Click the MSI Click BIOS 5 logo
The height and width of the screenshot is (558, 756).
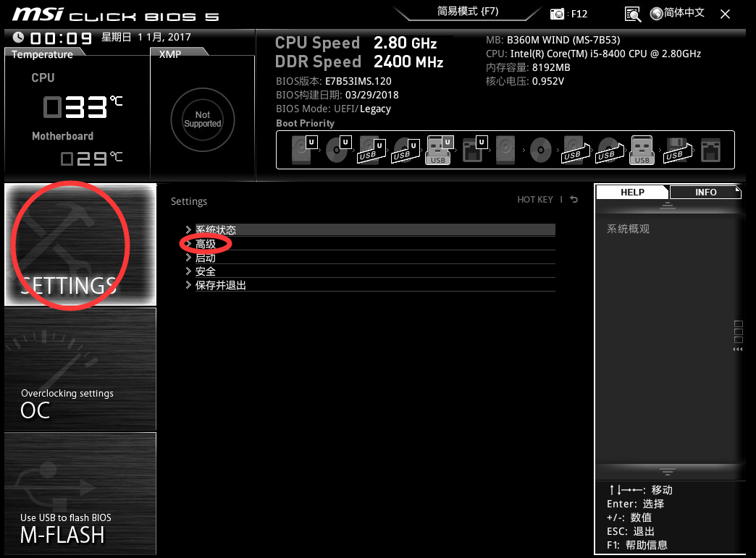tap(116, 15)
